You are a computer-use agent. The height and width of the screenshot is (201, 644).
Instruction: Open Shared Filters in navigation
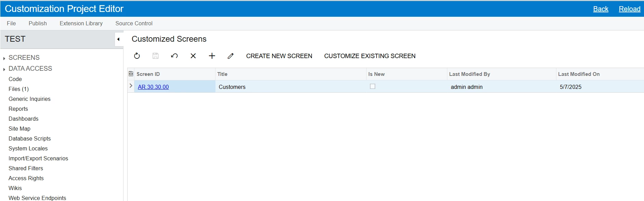[x=26, y=168]
